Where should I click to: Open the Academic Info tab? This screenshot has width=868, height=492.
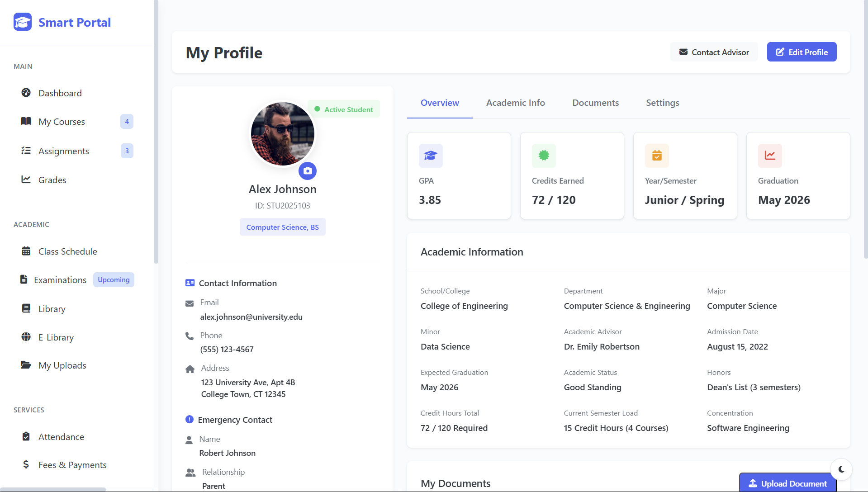[x=516, y=103]
